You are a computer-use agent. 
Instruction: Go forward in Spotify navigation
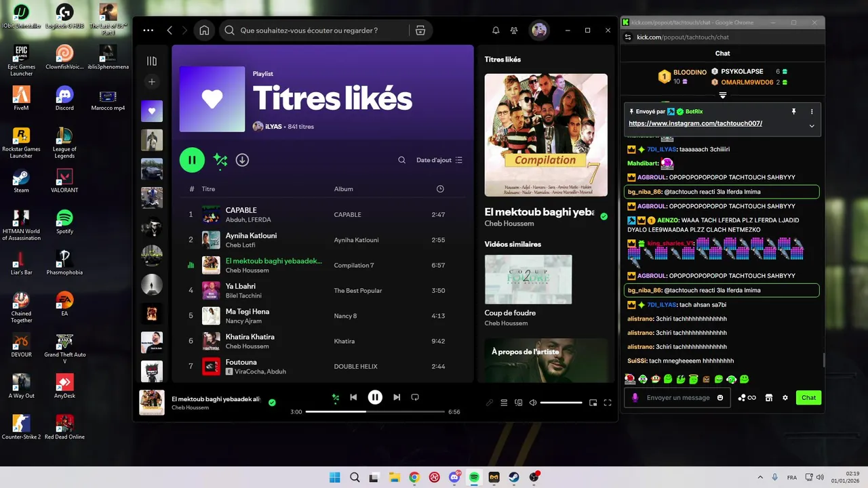[x=186, y=30]
